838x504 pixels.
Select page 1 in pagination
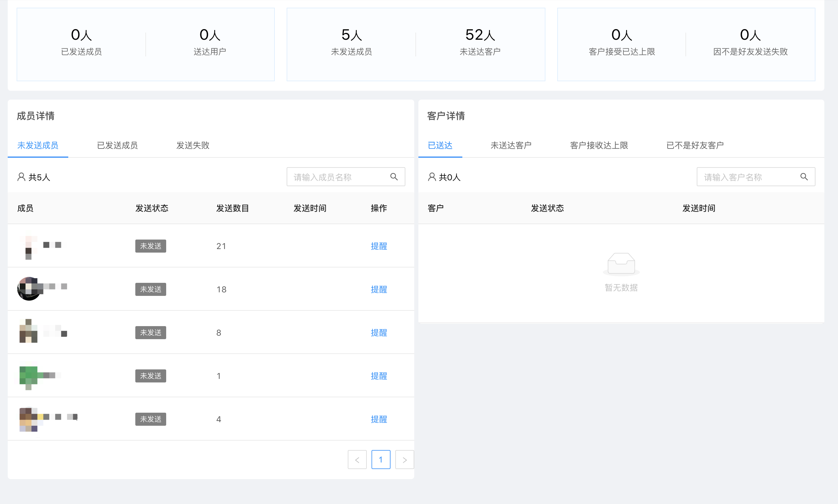[381, 460]
